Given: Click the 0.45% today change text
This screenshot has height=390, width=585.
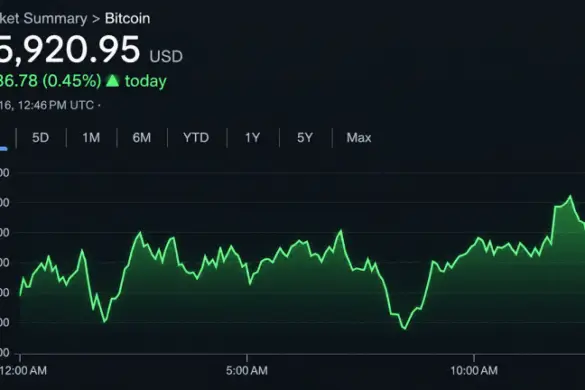Looking at the screenshot, I should point(72,81).
